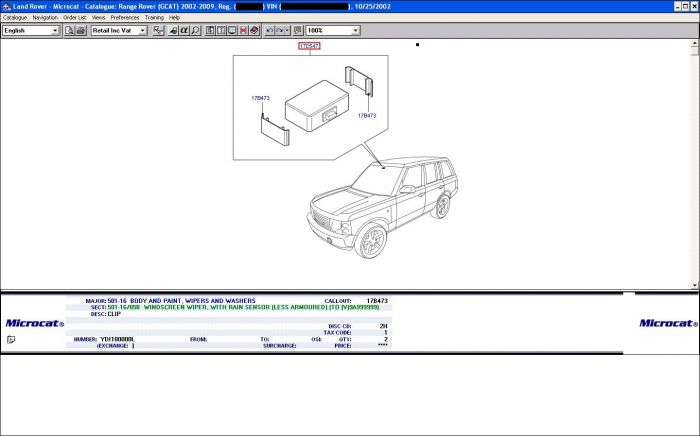
Task: Click the CLIP description text
Action: click(114, 314)
